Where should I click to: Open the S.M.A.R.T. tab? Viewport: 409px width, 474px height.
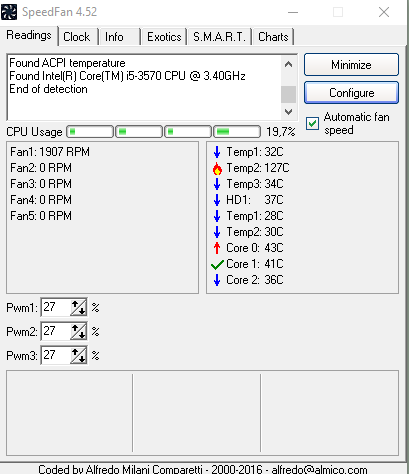[219, 37]
